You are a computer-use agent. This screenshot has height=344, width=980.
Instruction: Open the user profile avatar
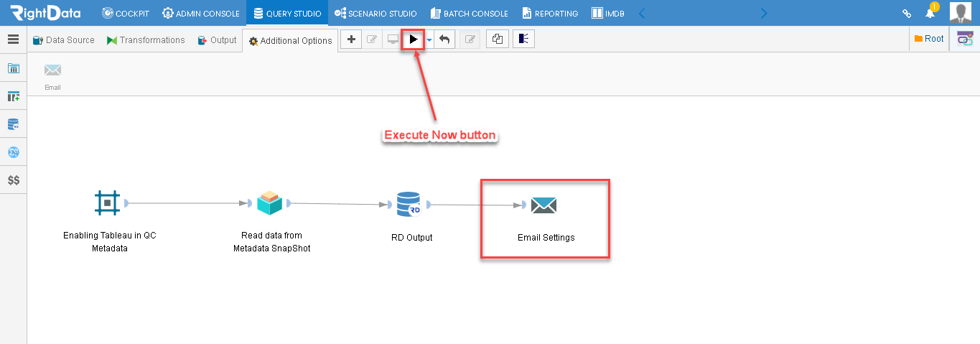[961, 13]
